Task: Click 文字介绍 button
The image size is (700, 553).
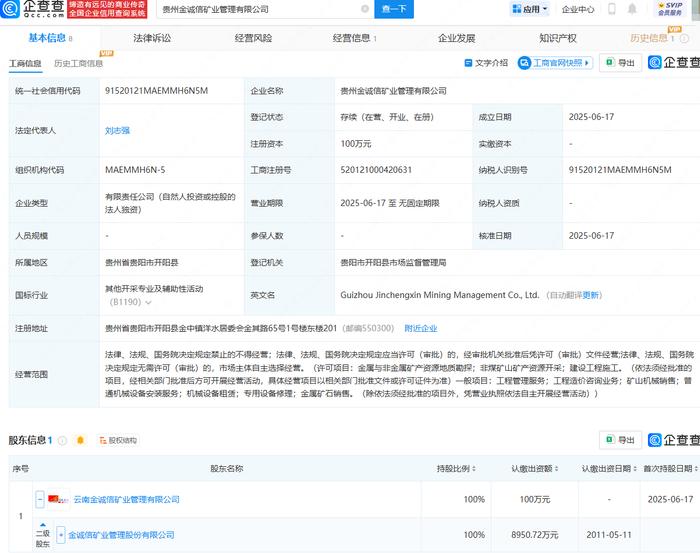Action: pyautogui.click(x=486, y=63)
